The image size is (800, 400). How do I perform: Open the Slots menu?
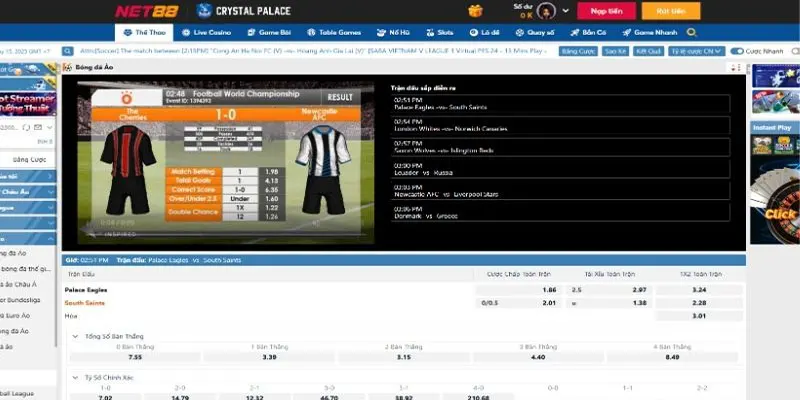tap(439, 32)
